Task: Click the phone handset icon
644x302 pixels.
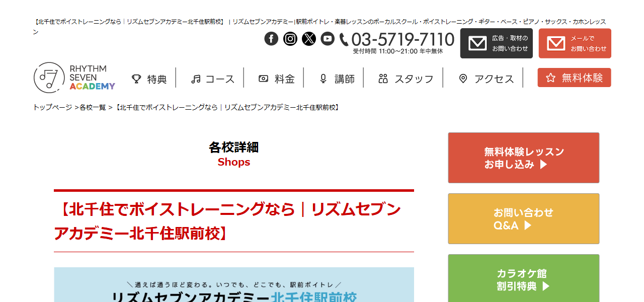Action: [344, 39]
